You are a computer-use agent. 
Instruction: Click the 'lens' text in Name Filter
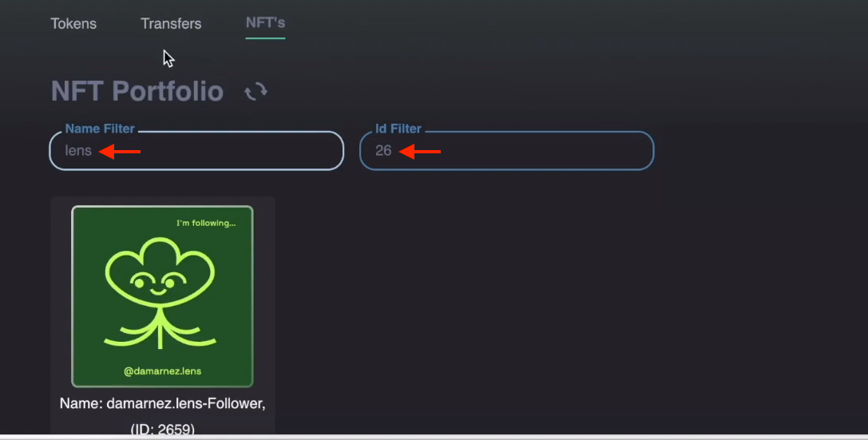click(x=78, y=151)
